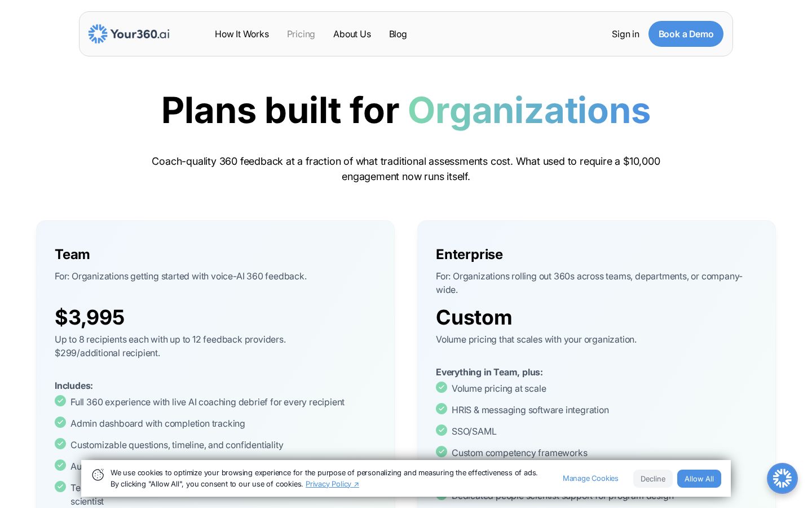812x508 pixels.
Task: Click '$299/additional recipient.' text
Action: [107, 353]
